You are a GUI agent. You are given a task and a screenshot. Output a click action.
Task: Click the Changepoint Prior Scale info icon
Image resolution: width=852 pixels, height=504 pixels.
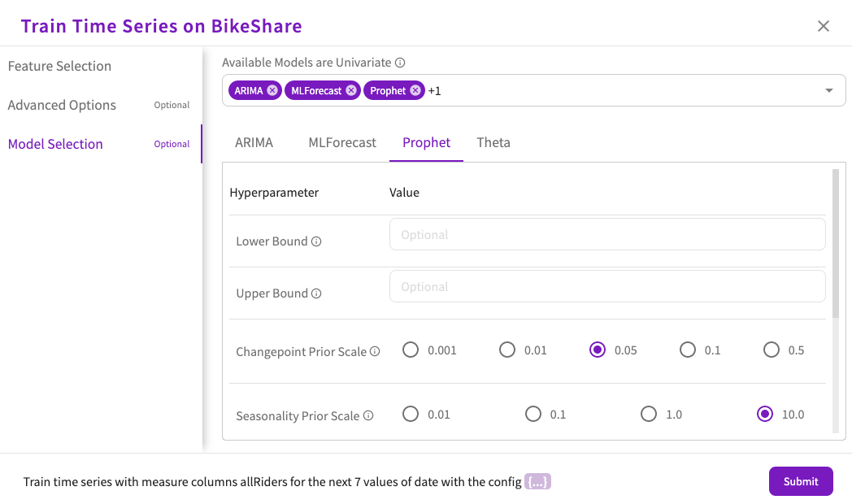[x=375, y=351]
